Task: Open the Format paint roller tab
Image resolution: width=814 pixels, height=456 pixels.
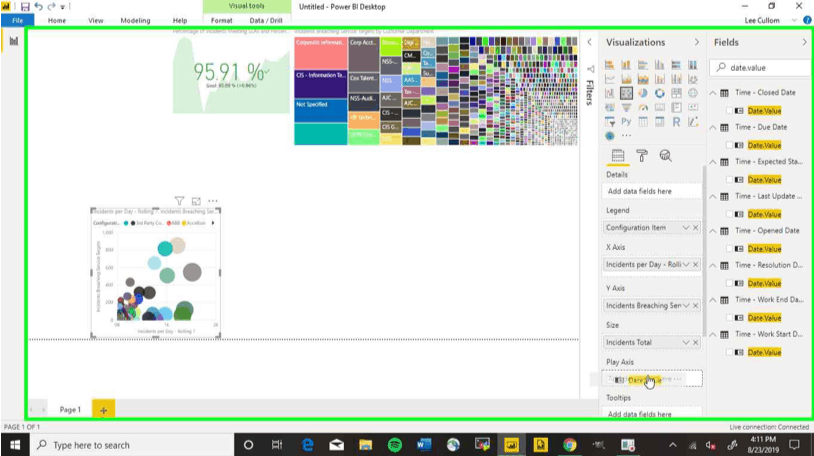Action: [642, 155]
